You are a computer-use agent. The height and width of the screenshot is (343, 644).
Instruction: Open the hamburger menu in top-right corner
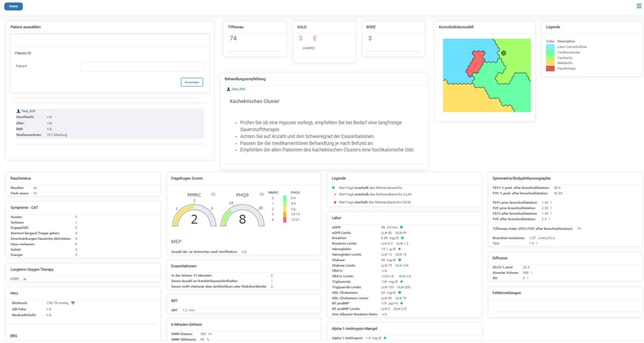[x=639, y=6]
